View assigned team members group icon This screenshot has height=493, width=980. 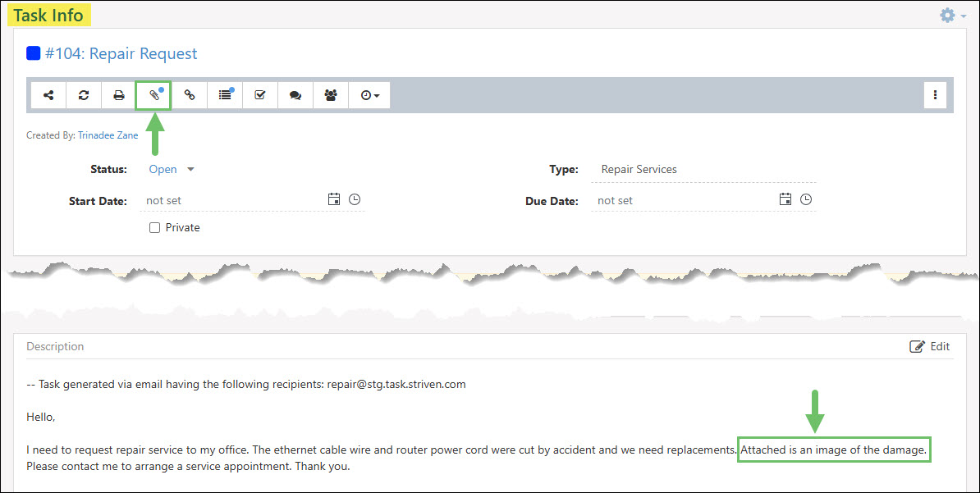(330, 94)
